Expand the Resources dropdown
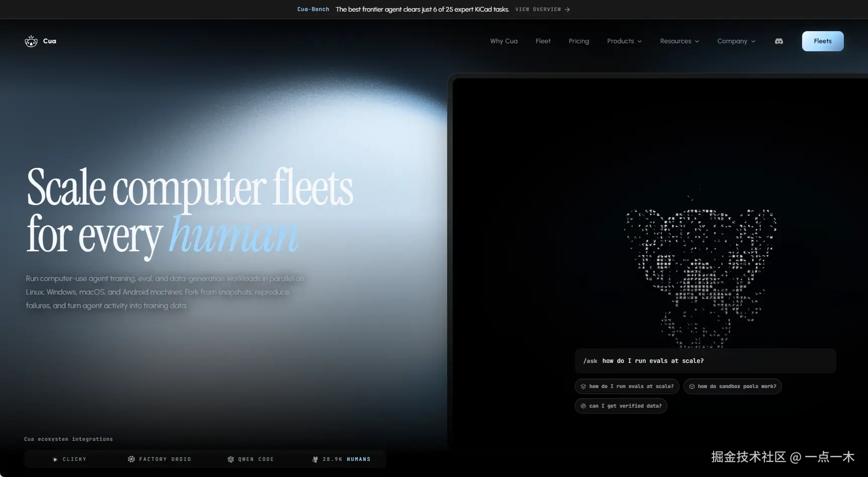 point(679,41)
